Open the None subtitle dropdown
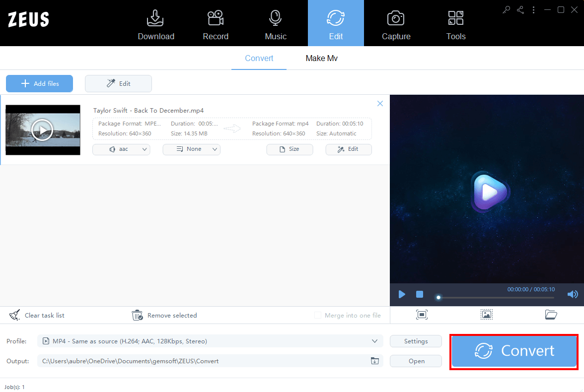Screen dimensions: 584x392 click(192, 149)
